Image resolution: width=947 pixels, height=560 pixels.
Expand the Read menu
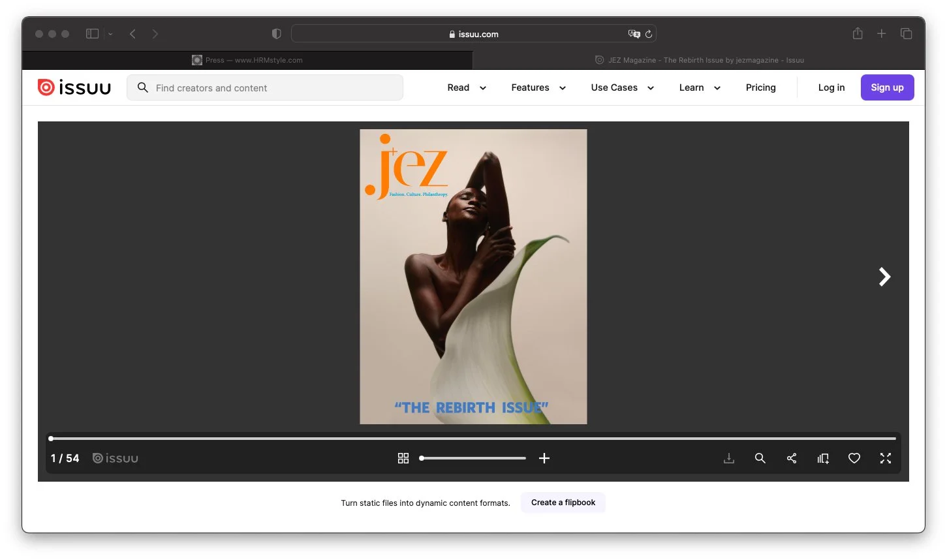467,87
